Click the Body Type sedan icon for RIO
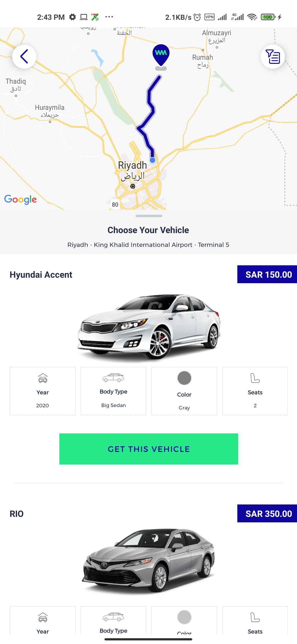This screenshot has height=644, width=297. coord(113,617)
